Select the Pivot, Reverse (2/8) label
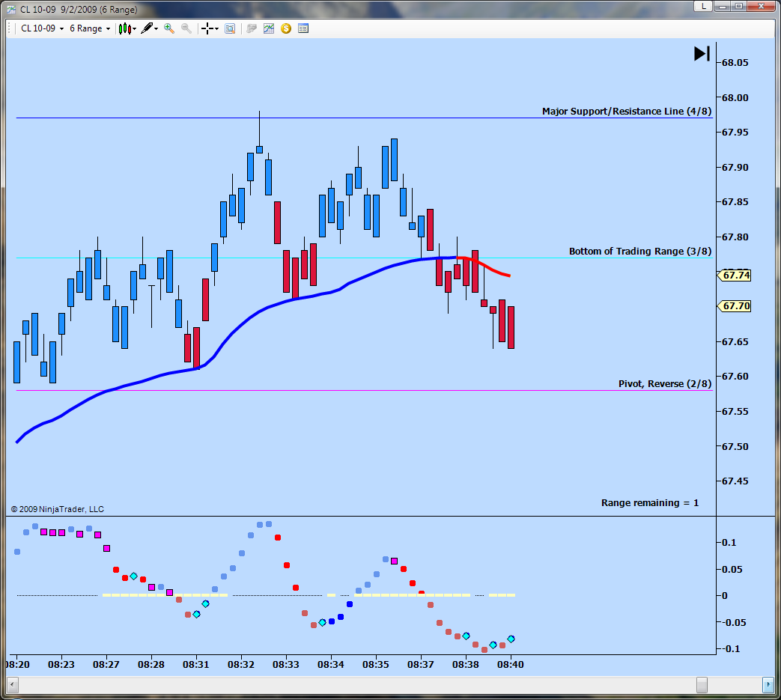Screen dimensions: 781x700 665,383
